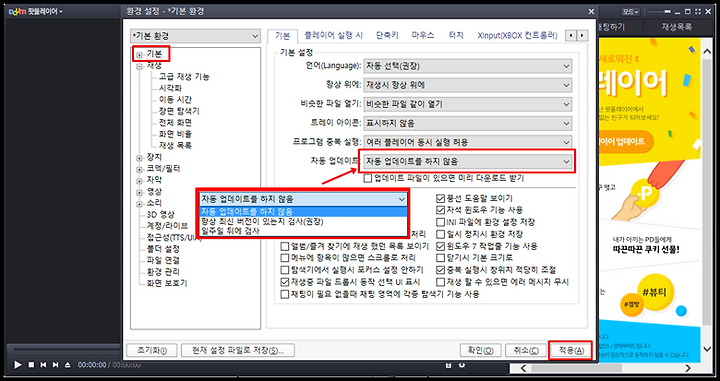Switch to the 플레이어 실행 시 tab

[x=333, y=35]
